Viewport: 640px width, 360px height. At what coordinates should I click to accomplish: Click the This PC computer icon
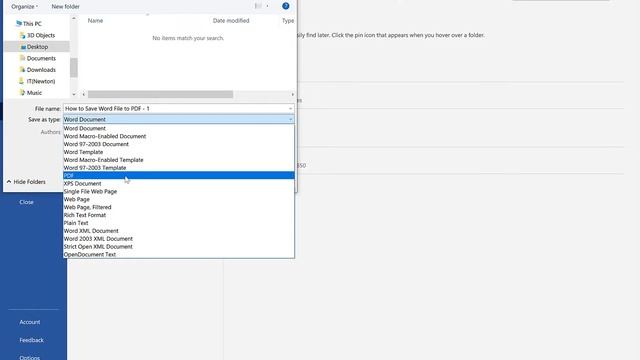(18, 24)
